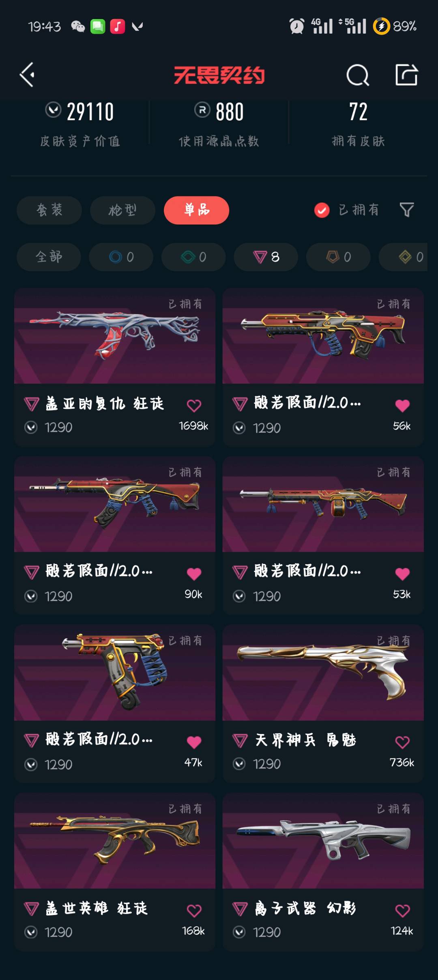Select the blue circle tier chip
Viewport: 438px width, 980px height.
point(121,257)
